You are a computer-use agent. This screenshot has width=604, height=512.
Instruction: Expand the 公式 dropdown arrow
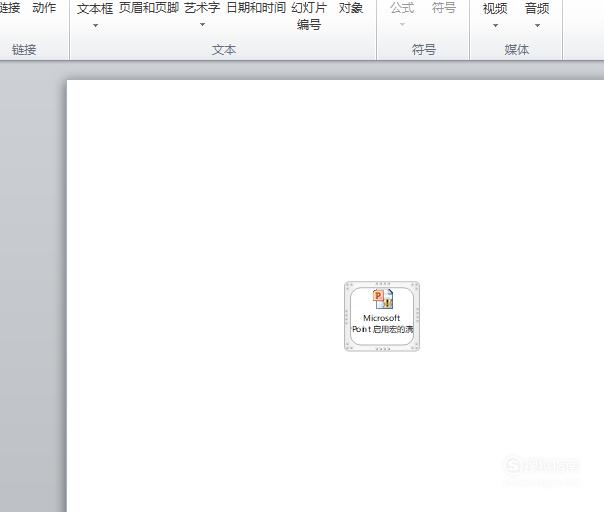pyautogui.click(x=403, y=25)
